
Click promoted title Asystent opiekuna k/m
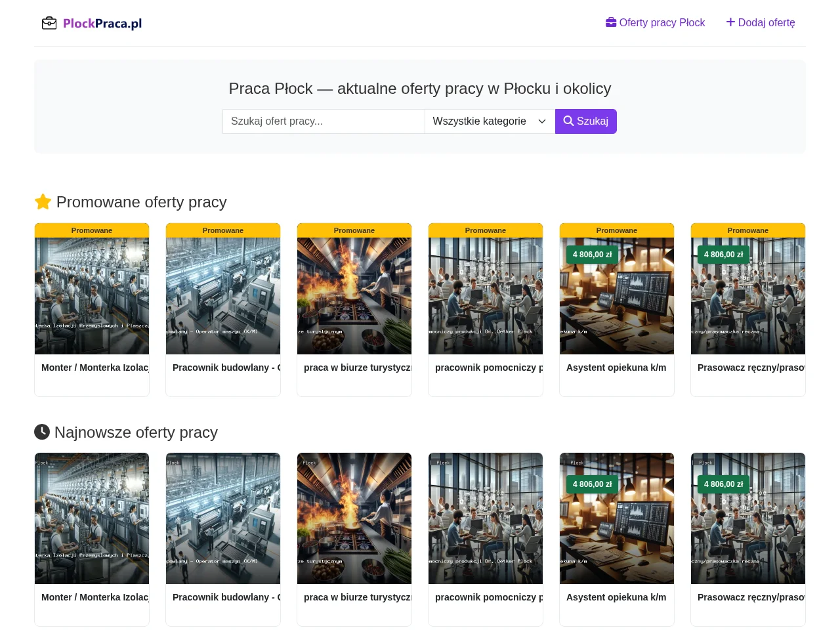(616, 367)
